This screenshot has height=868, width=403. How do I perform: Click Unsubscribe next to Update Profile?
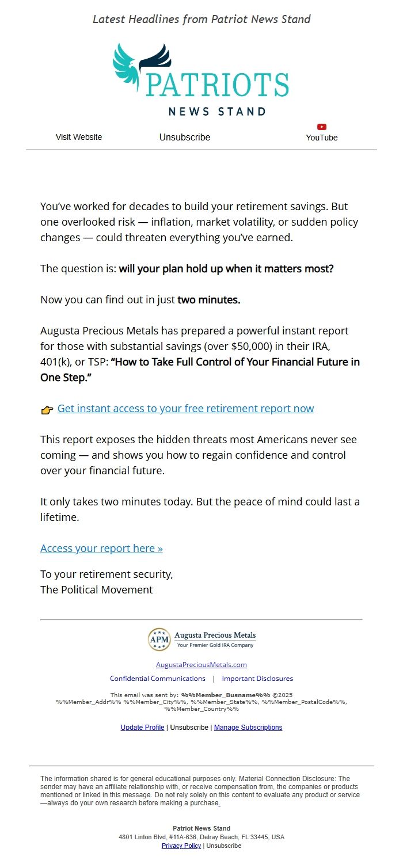coord(189,728)
